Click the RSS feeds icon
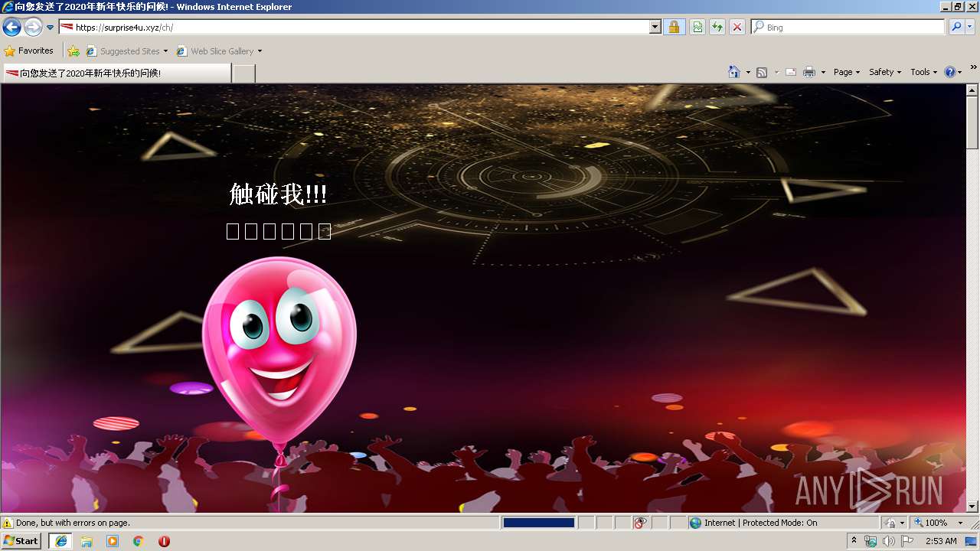 coord(762,72)
